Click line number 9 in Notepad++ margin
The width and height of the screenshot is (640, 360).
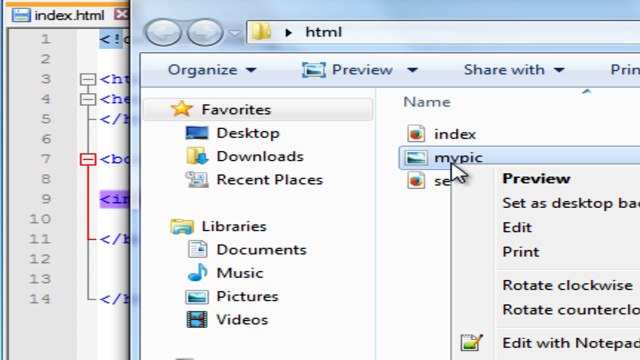tap(46, 199)
